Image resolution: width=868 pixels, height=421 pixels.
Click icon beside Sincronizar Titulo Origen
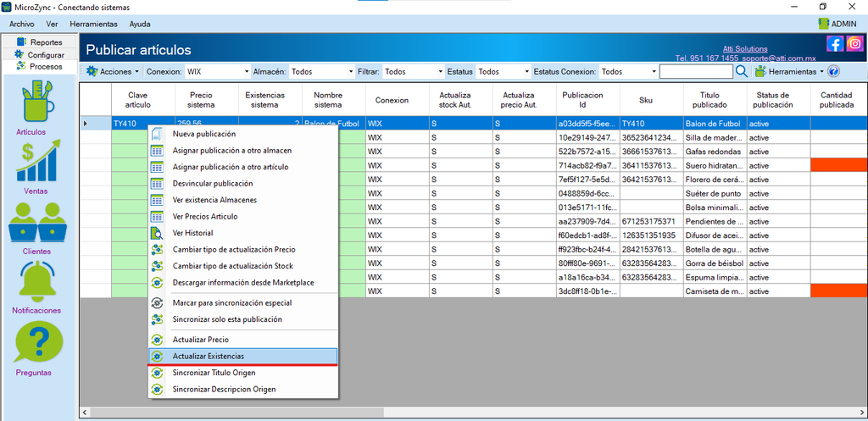(x=157, y=373)
